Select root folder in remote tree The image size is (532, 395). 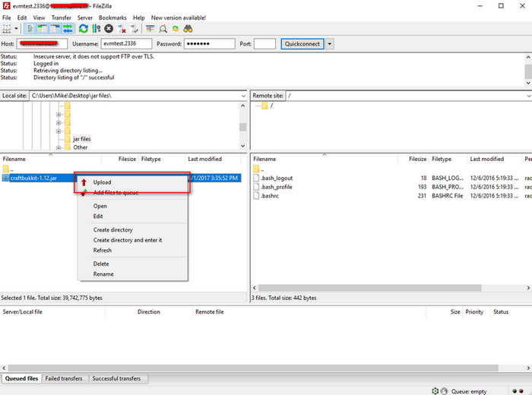(271, 106)
